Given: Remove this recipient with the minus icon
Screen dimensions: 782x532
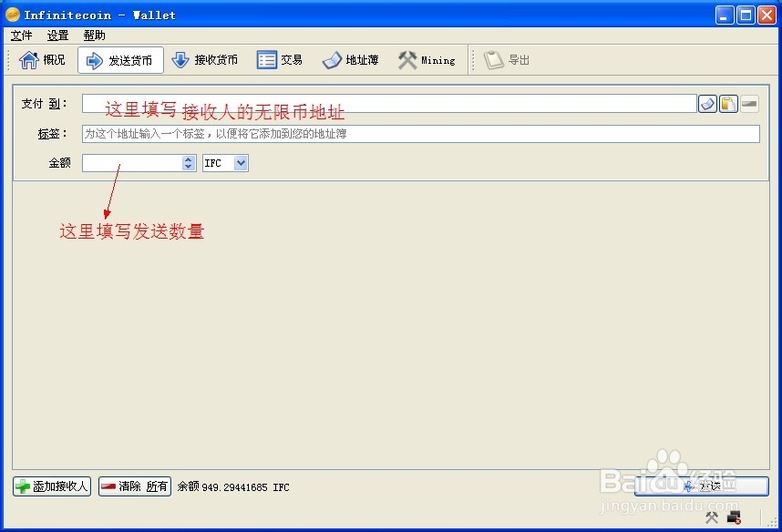Looking at the screenshot, I should click(748, 103).
